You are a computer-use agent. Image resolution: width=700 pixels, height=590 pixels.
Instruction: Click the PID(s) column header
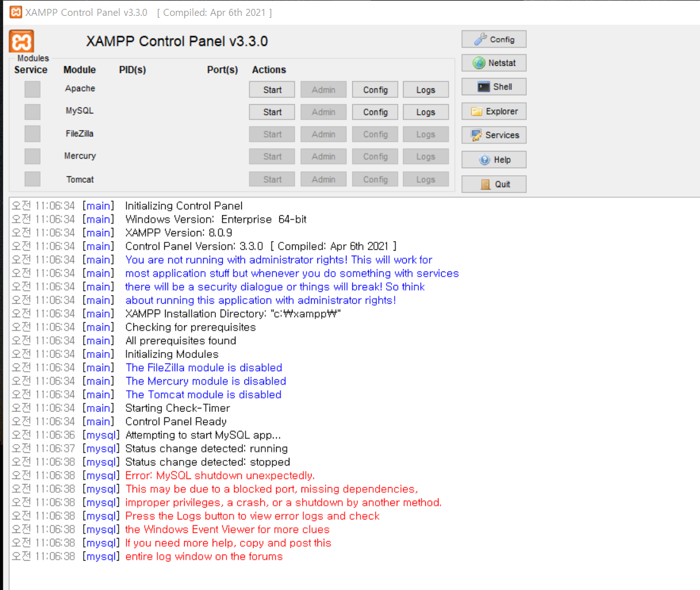(132, 70)
